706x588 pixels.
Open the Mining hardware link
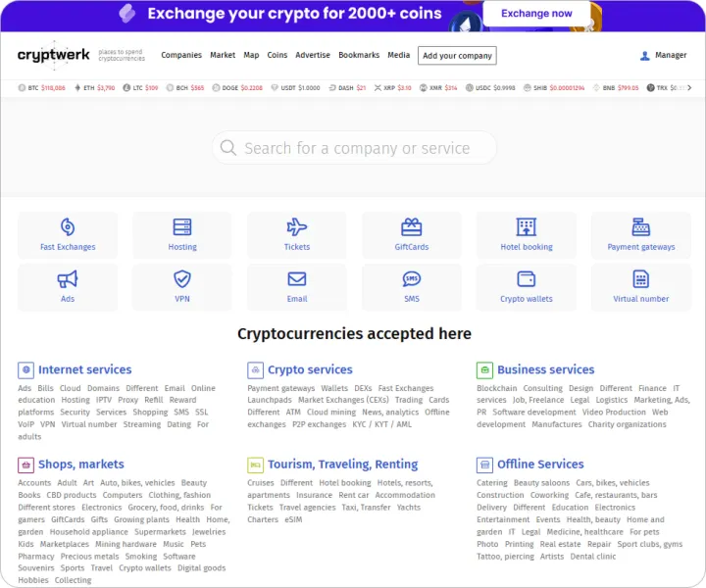(126, 544)
